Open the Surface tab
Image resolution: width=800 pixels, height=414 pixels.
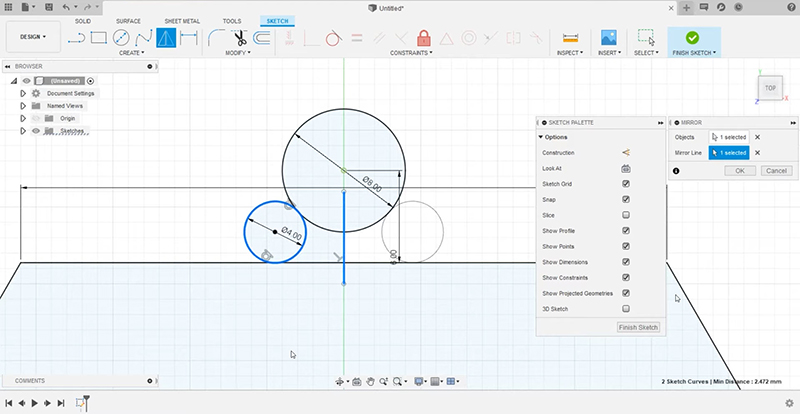[128, 20]
